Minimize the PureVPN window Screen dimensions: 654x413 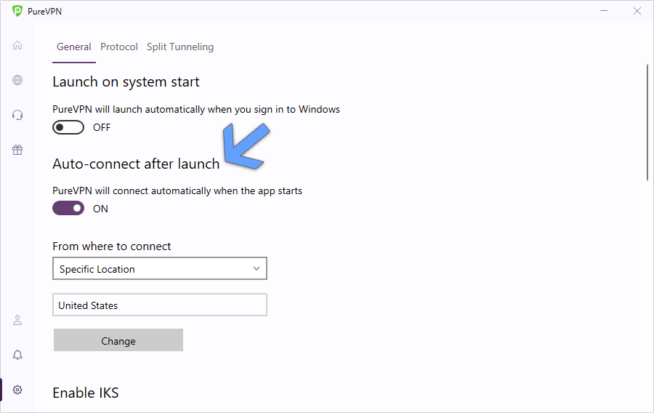tap(604, 11)
